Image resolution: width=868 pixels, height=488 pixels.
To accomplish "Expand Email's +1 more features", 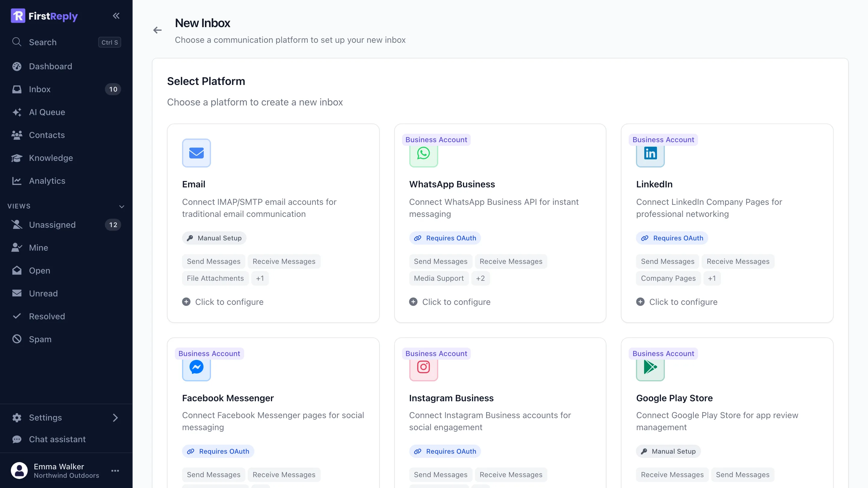I will pyautogui.click(x=260, y=278).
